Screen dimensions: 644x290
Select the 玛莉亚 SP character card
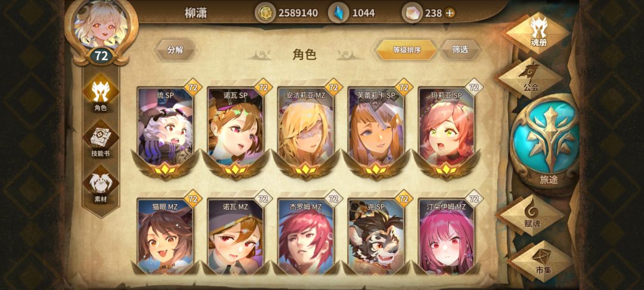447,131
